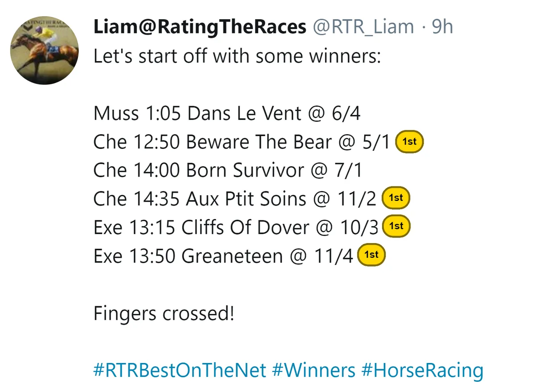Click the 9h tweet timestamp

(x=442, y=28)
